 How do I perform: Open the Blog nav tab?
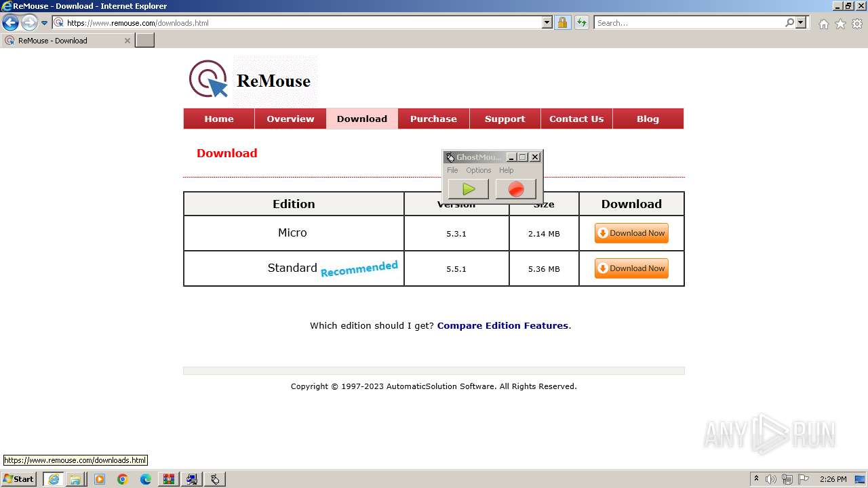(648, 119)
